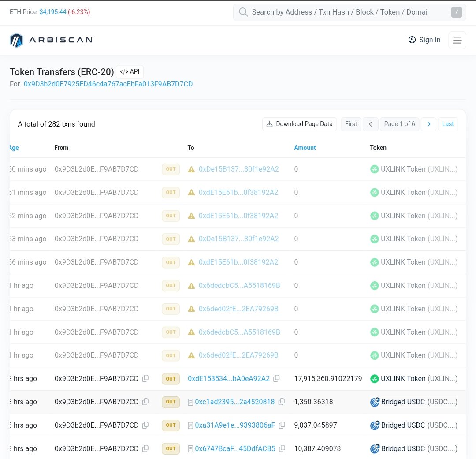Go to next page with right chevron
This screenshot has width=476, height=459.
429,124
